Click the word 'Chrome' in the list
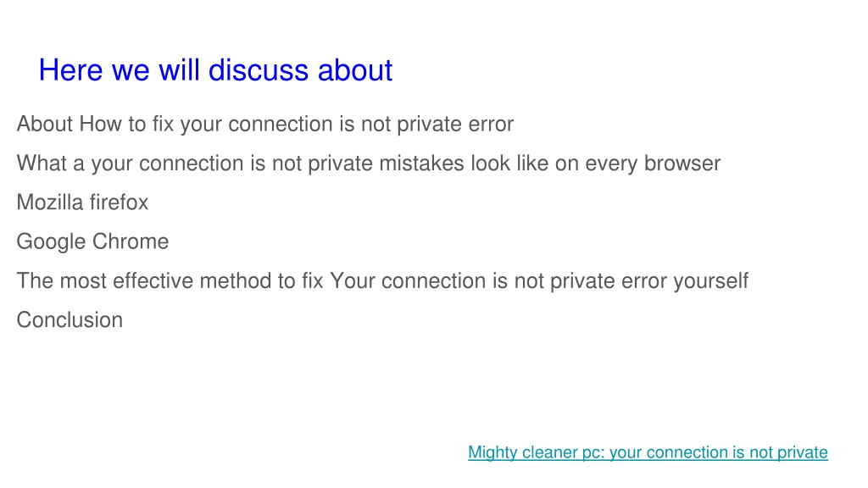 click(x=131, y=241)
